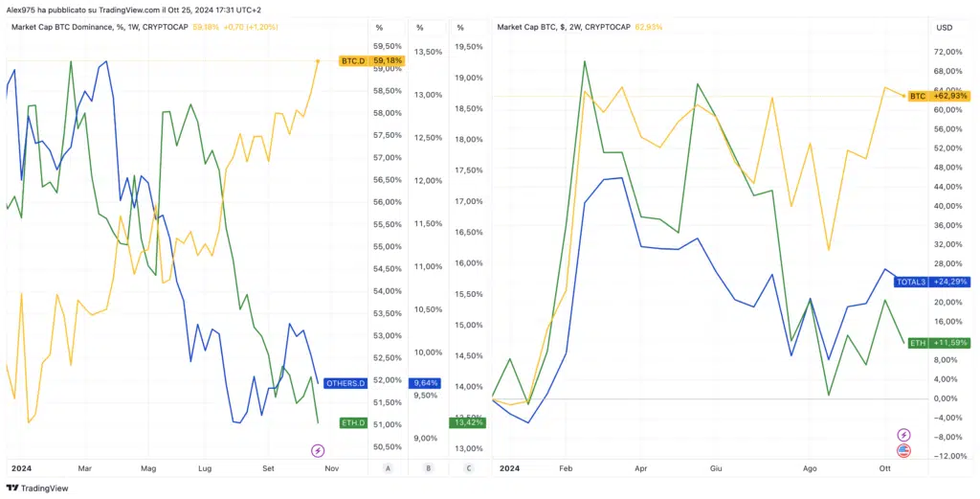Click the green ETH label on the right chart

[x=917, y=342]
